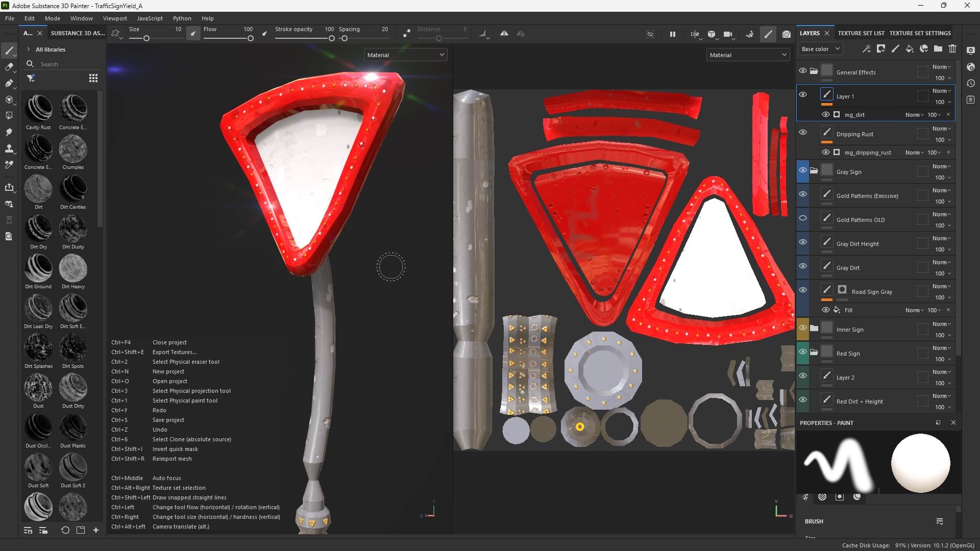Image resolution: width=980 pixels, height=551 pixels.
Task: Open the asset filter icon below search
Action: click(x=31, y=78)
